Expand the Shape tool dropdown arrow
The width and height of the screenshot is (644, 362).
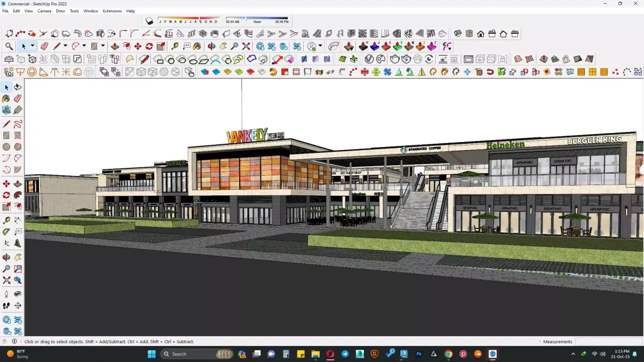103,46
